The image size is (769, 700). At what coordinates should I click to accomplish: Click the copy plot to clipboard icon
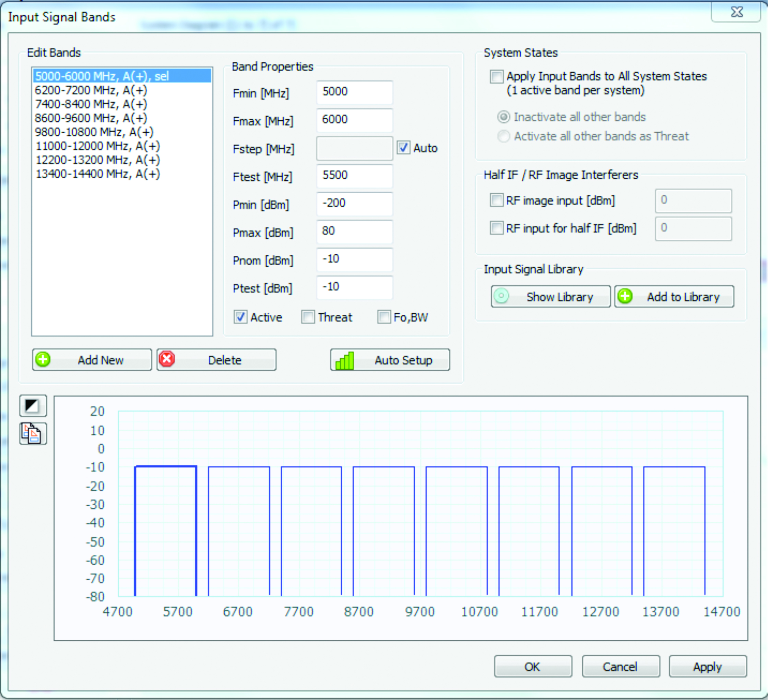[x=33, y=434]
